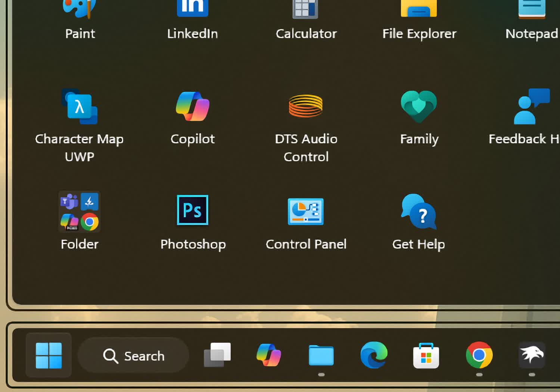Click the Start button on the taskbar
Viewport: 560px width, 392px height.
coord(48,355)
